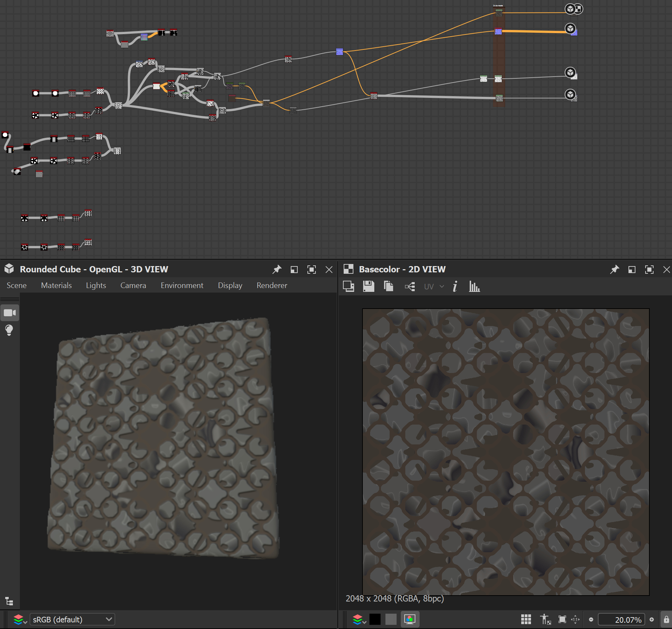This screenshot has height=629, width=672.
Task: Toggle the zoom lock in 2D view
Action: pos(666,619)
